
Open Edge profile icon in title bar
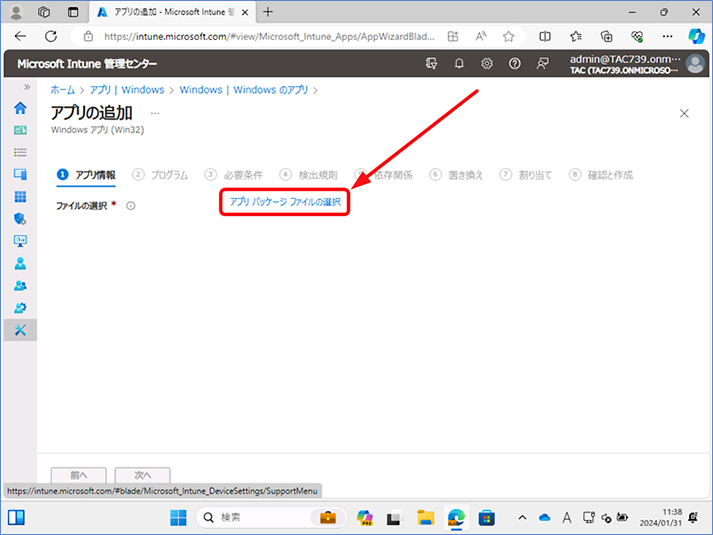coord(16,12)
